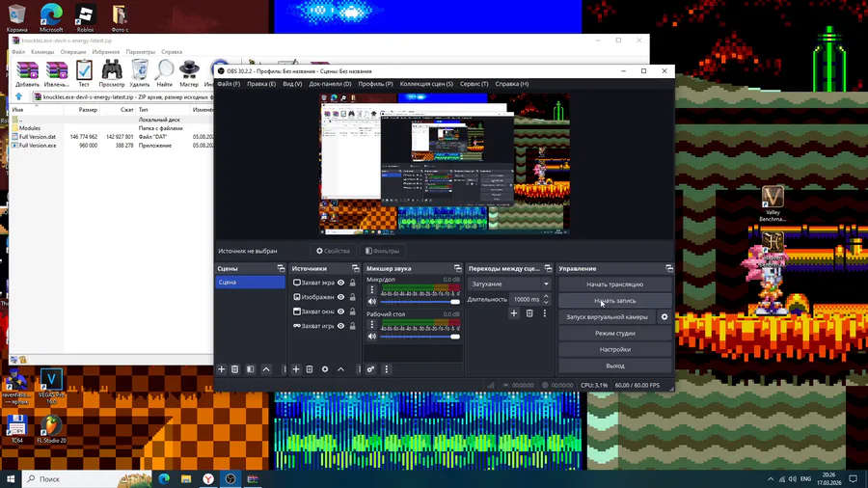Open scene filters icon in Scenes panel

250,369
